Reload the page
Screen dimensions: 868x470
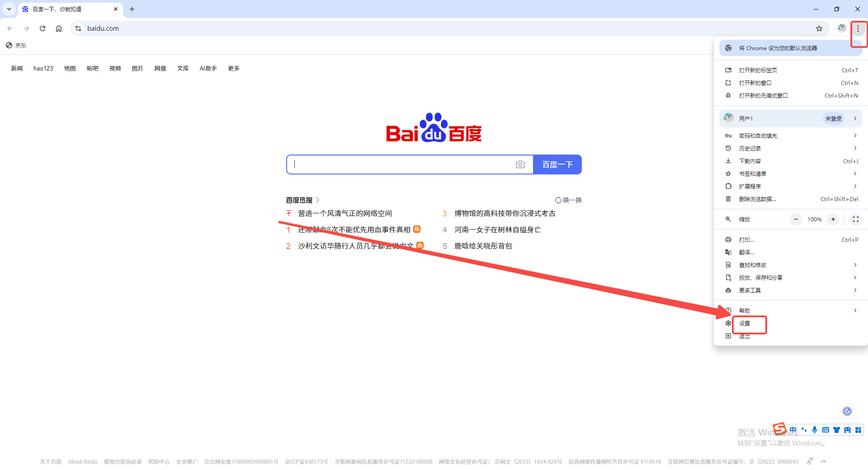tap(42, 28)
